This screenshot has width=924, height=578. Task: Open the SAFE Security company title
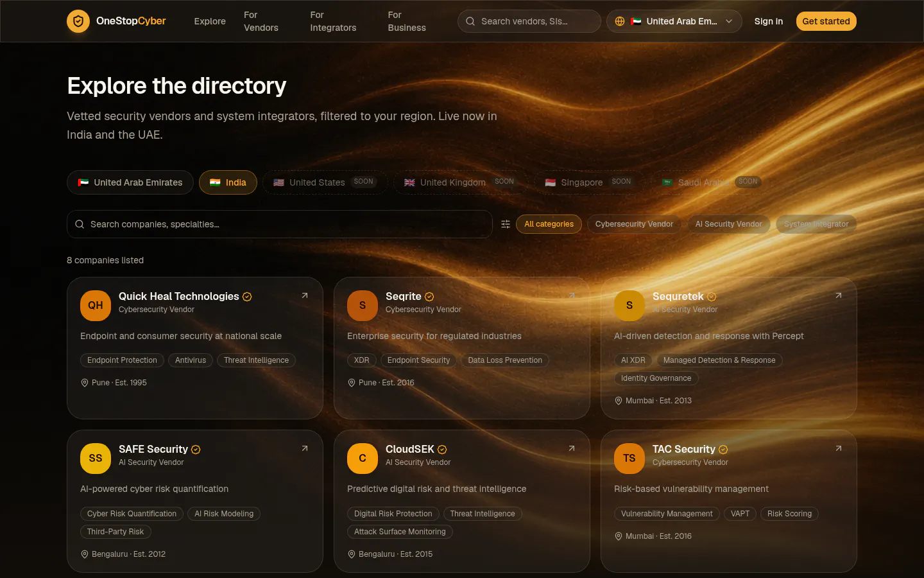tap(153, 449)
